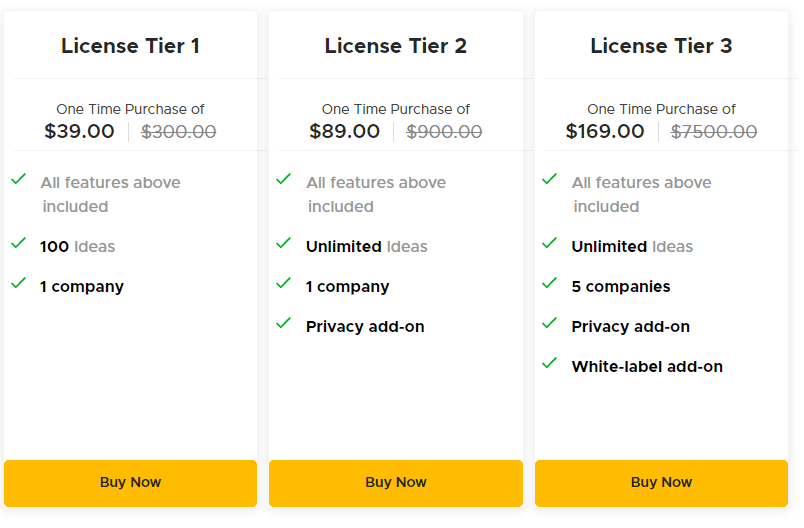Screen dimensions: 804x528
Task: Click 'White-label add-on' feature text
Action: coord(647,367)
